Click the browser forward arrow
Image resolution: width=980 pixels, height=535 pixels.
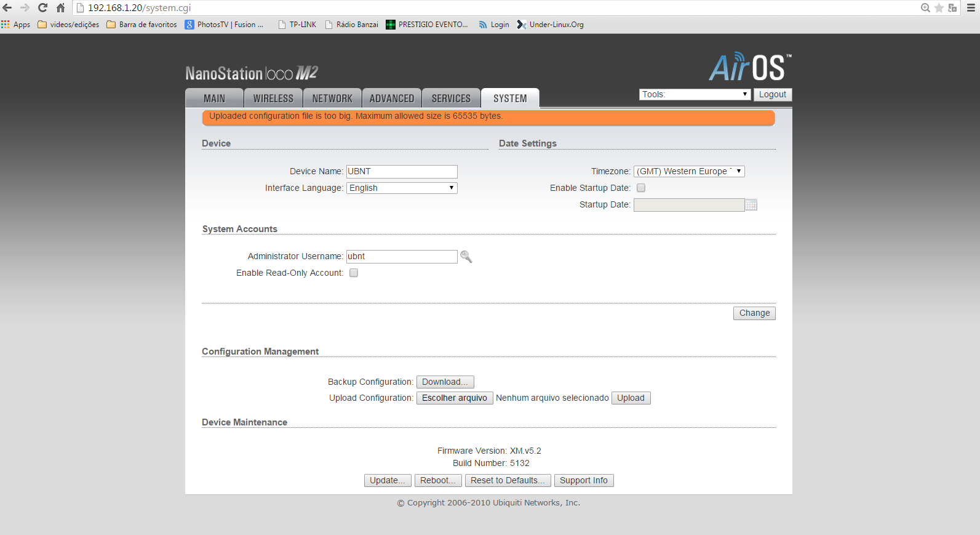[25, 8]
